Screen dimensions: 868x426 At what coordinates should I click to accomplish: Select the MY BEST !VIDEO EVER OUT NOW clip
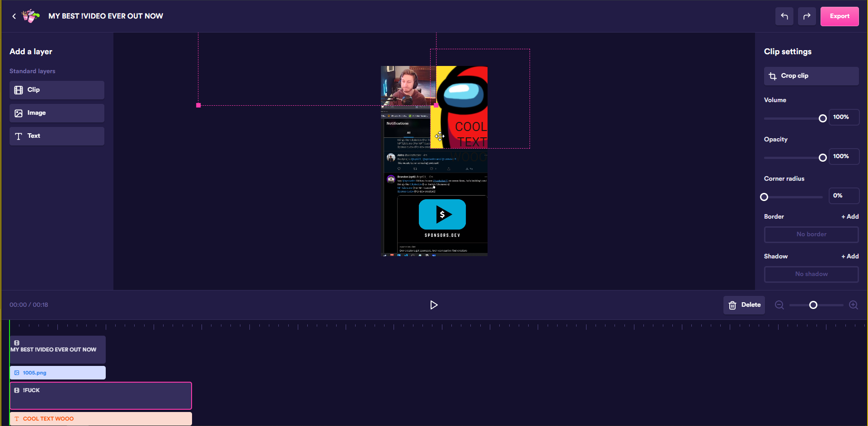(x=58, y=350)
